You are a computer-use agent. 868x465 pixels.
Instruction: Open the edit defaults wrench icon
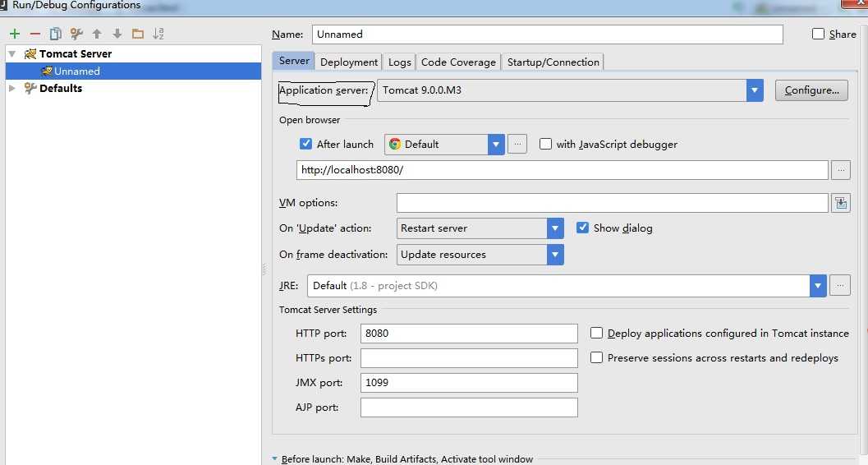[76, 34]
